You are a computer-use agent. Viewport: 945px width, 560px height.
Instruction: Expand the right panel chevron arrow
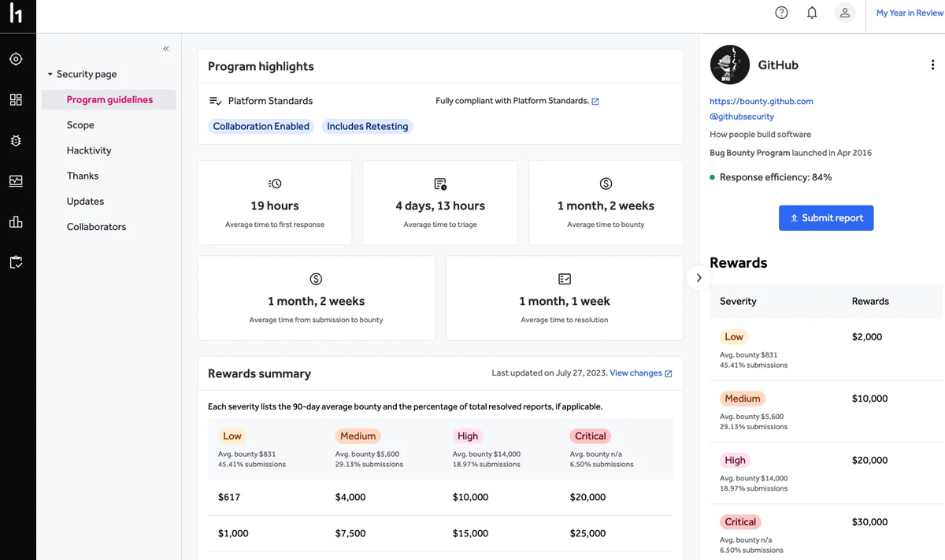click(x=699, y=277)
